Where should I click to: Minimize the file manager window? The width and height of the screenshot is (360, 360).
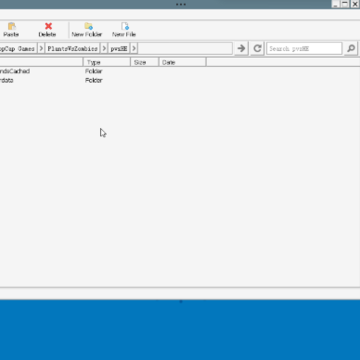click(x=336, y=4)
